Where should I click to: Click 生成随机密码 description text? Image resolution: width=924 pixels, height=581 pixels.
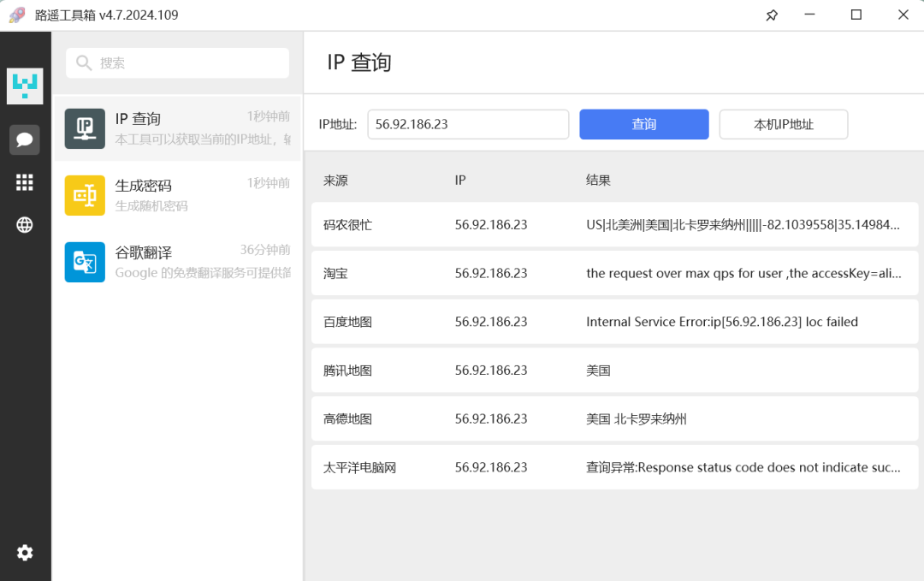point(151,206)
